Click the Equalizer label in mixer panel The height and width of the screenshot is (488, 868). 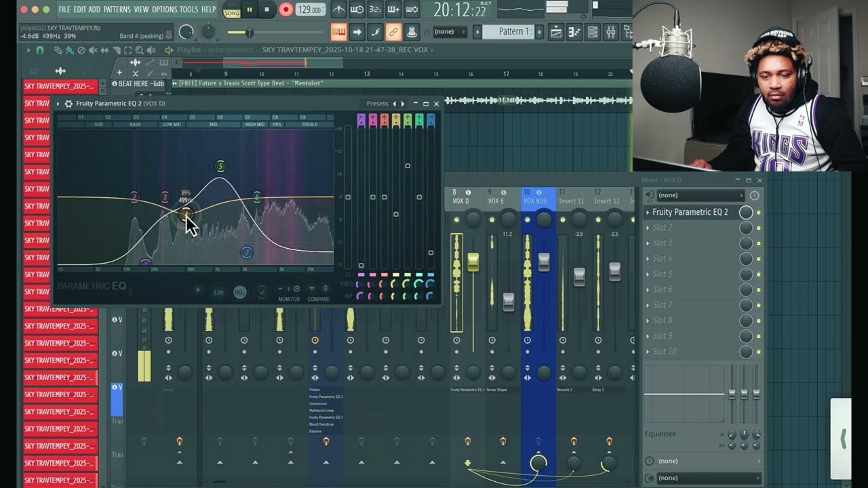(660, 434)
